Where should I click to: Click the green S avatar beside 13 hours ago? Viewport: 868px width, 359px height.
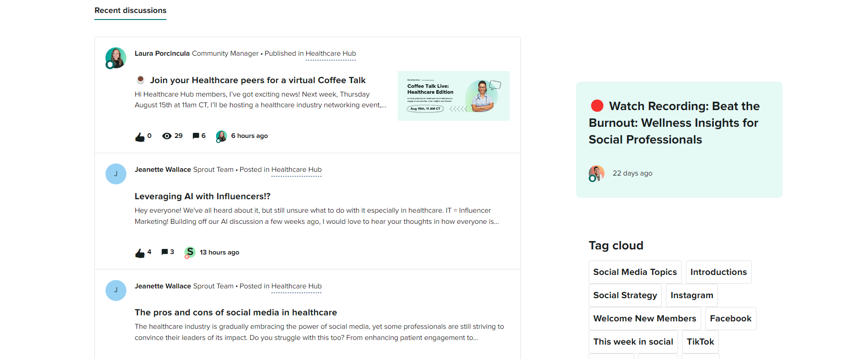point(190,252)
